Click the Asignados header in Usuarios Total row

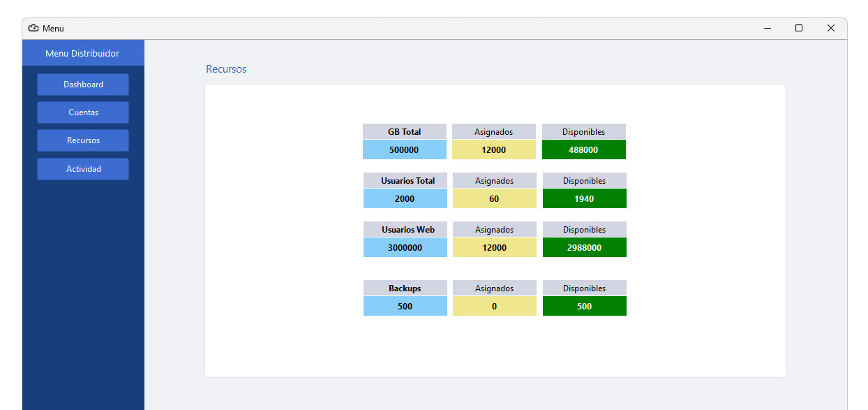coord(495,180)
